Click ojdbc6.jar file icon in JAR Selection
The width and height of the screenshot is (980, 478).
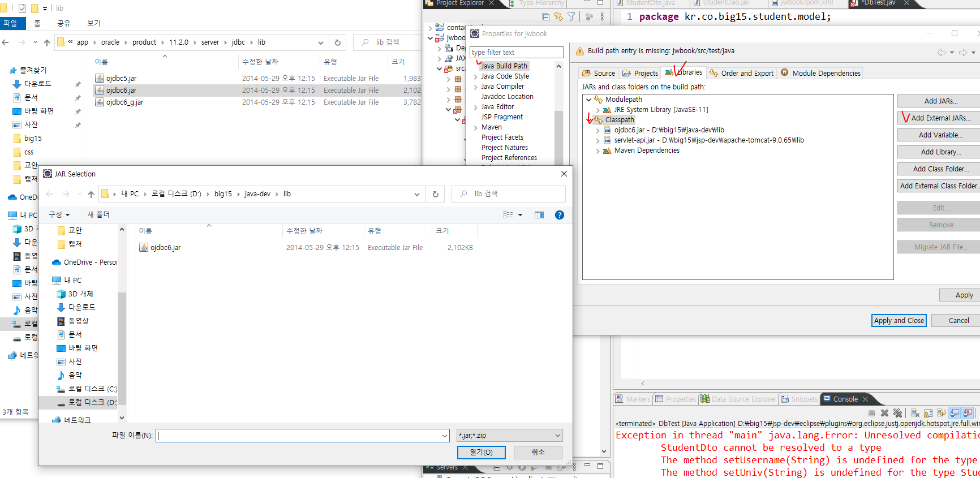[144, 247]
